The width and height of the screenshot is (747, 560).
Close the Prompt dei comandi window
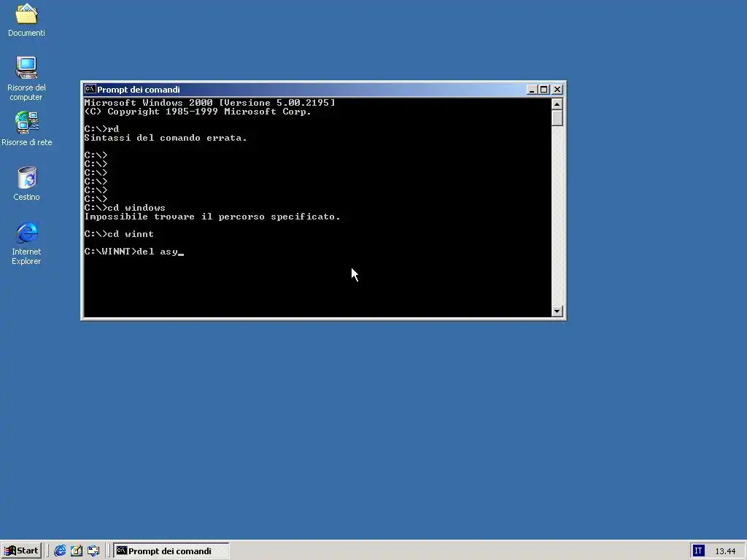pos(557,90)
